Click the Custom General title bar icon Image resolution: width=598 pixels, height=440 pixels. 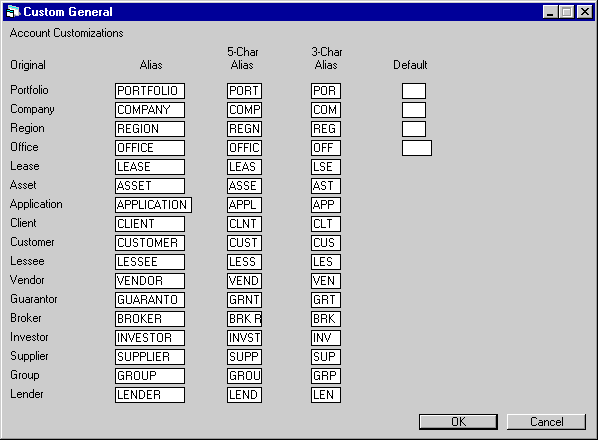coord(13,11)
